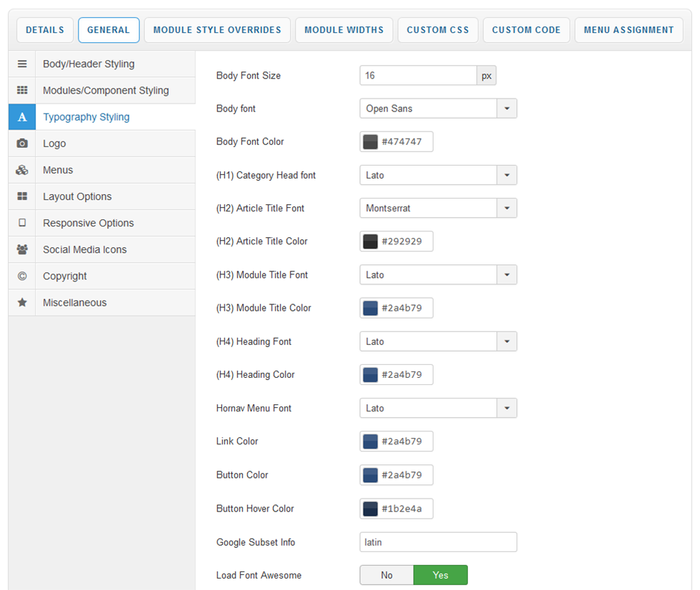Pick the Button Hover Color swatch
Image resolution: width=700 pixels, height=590 pixels.
click(371, 509)
